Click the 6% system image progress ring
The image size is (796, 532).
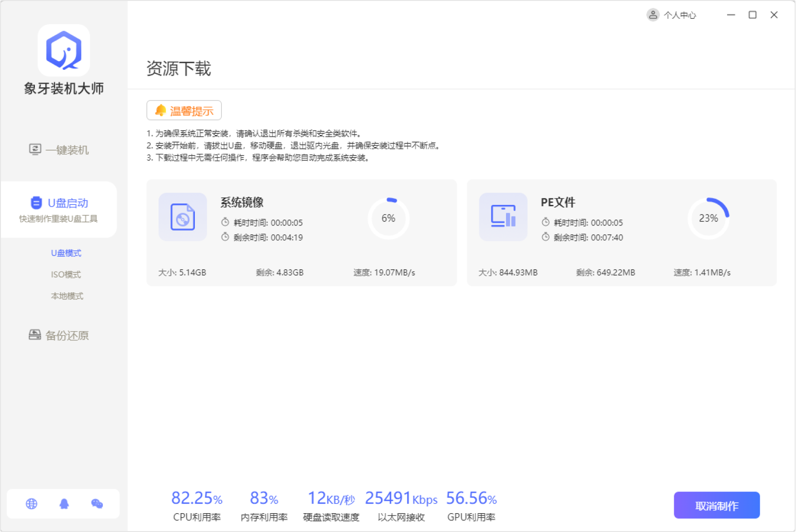[388, 218]
